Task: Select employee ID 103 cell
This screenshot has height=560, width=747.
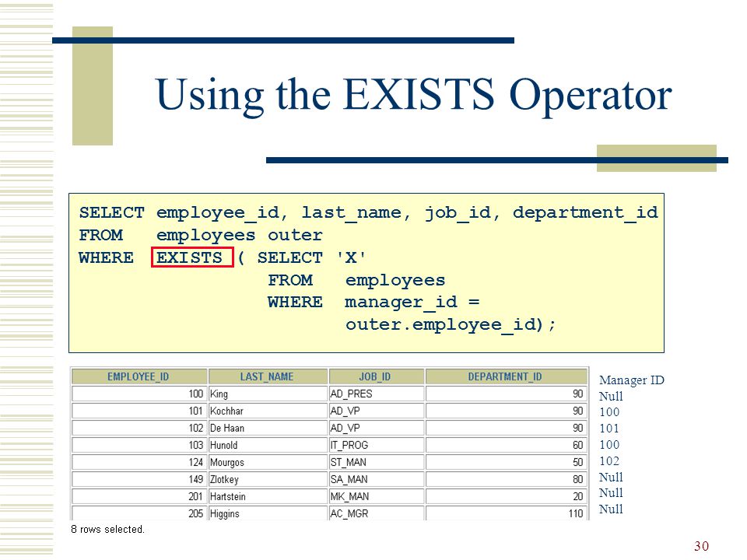Action: pyautogui.click(x=139, y=445)
